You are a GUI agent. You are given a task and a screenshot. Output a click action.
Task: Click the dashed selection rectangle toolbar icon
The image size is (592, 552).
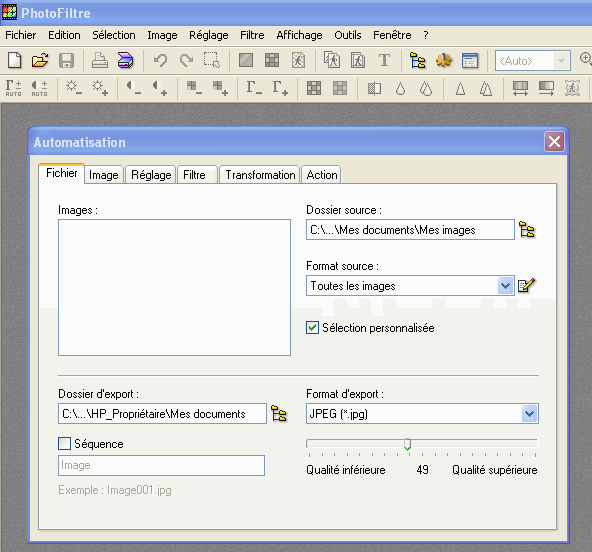pos(212,60)
